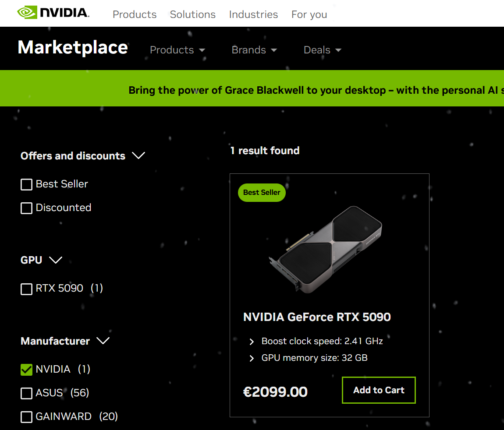Viewport: 504px width, 430px height.
Task: Collapse the Manufacturer filter section
Action: coord(103,341)
